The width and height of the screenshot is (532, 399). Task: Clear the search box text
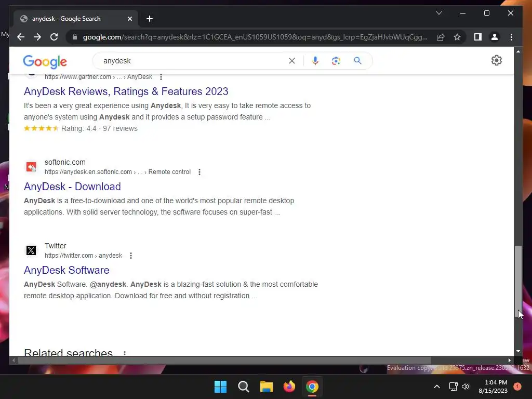pos(292,61)
